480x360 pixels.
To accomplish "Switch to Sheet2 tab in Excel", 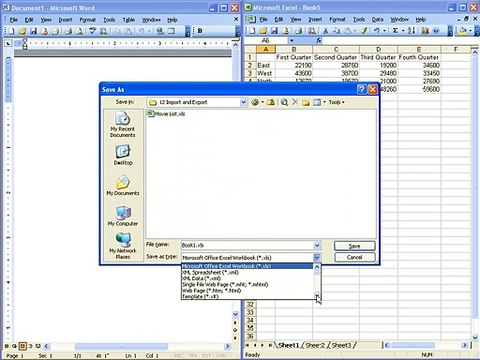I will [x=315, y=345].
